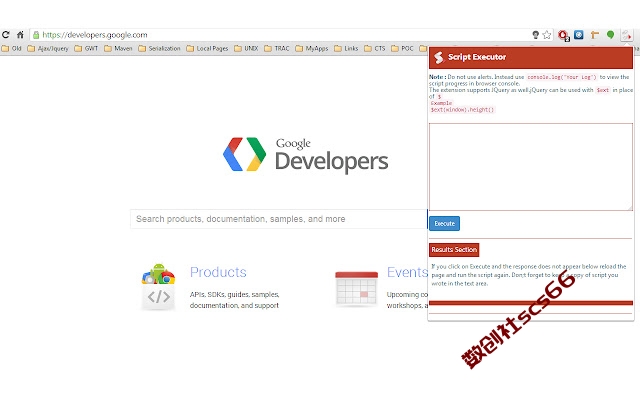This screenshot has height=400, width=640.
Task: Click the lightbulb icon in address bar
Action: click(x=536, y=35)
